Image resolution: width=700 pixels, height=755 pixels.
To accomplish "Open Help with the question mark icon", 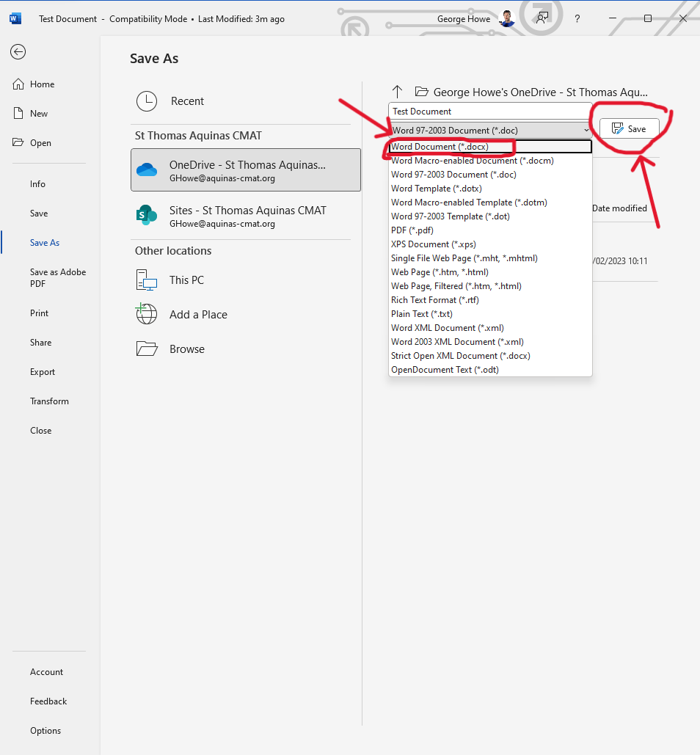I will coord(577,19).
